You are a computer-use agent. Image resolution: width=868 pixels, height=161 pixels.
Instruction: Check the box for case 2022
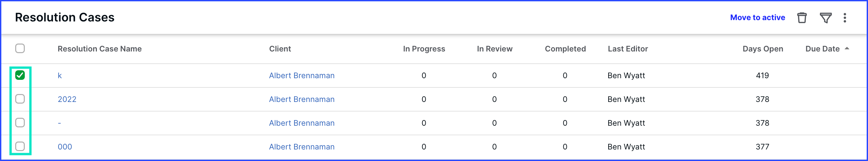[20, 99]
